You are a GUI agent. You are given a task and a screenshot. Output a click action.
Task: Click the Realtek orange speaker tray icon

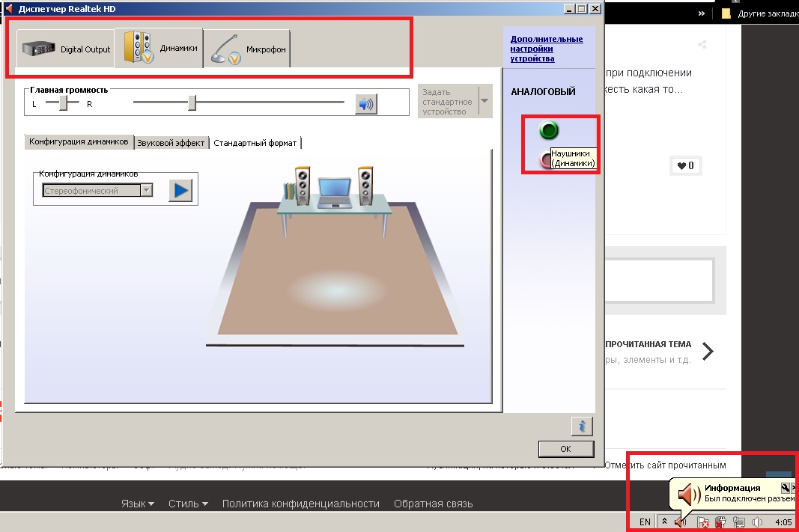click(680, 522)
